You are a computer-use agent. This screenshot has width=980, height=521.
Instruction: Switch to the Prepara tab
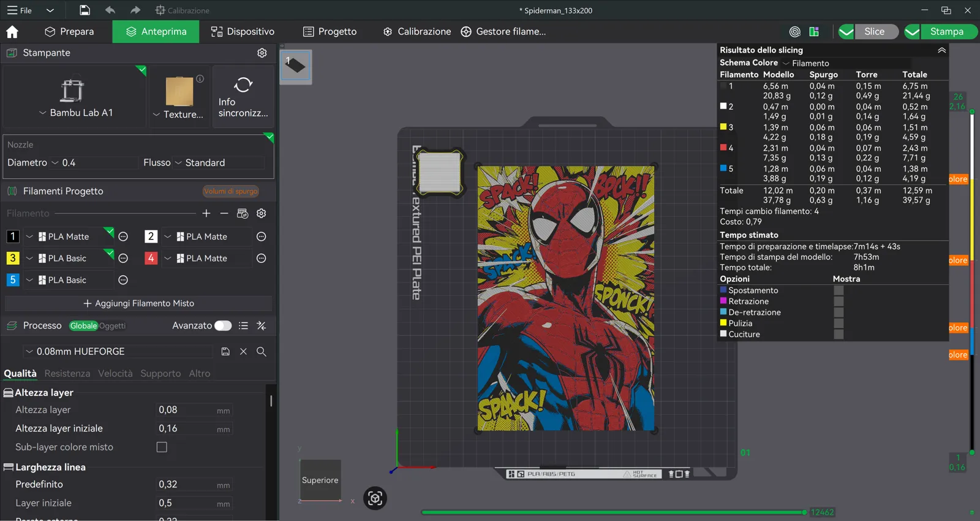(x=69, y=32)
